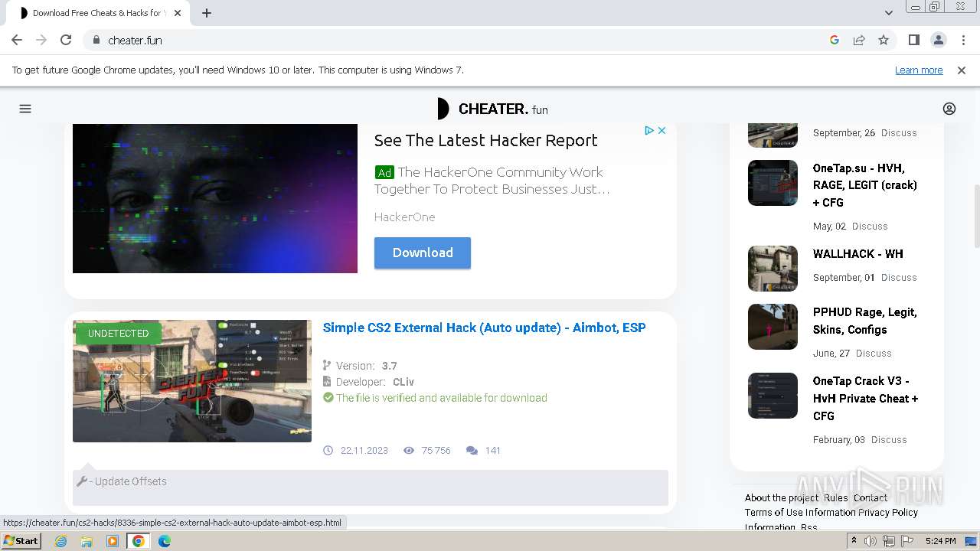Open Chrome profile avatar
Image resolution: width=980 pixels, height=551 pixels.
pos(938,40)
